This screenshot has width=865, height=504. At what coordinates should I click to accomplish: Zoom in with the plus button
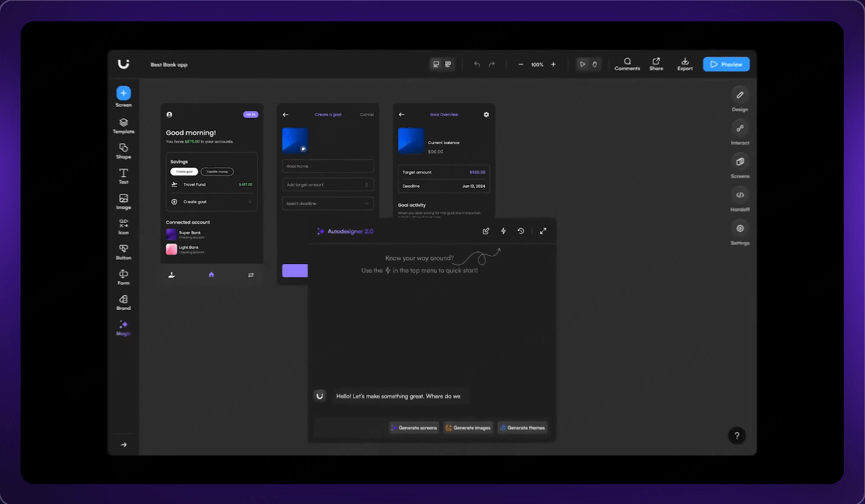click(x=554, y=64)
